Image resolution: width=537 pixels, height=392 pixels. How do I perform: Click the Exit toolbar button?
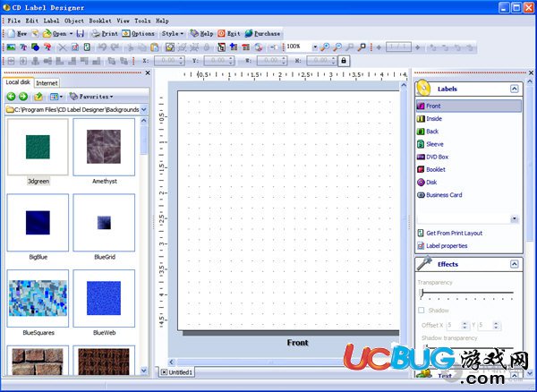coord(229,33)
